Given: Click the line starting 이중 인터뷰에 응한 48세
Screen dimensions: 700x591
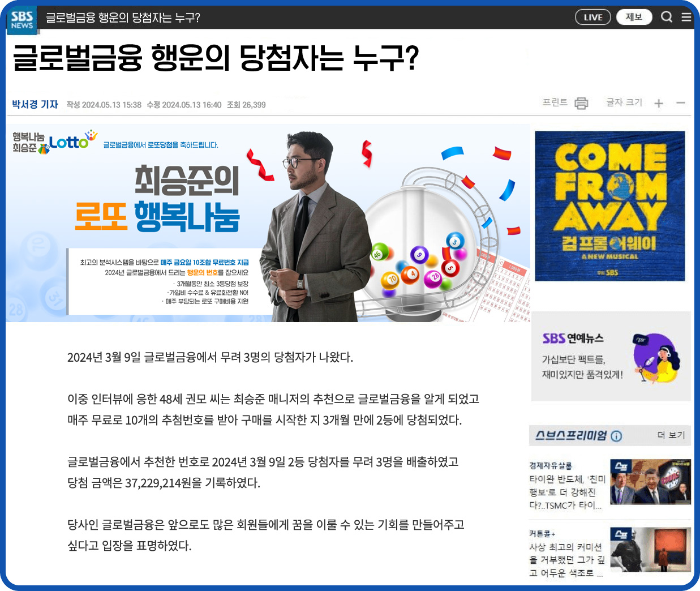Looking at the screenshot, I should [x=273, y=399].
